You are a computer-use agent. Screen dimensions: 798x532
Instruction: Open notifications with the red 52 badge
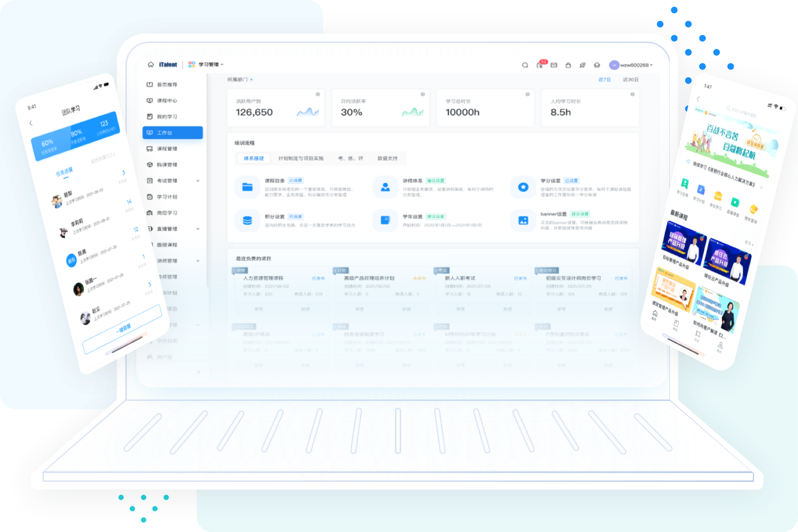pyautogui.click(x=540, y=65)
